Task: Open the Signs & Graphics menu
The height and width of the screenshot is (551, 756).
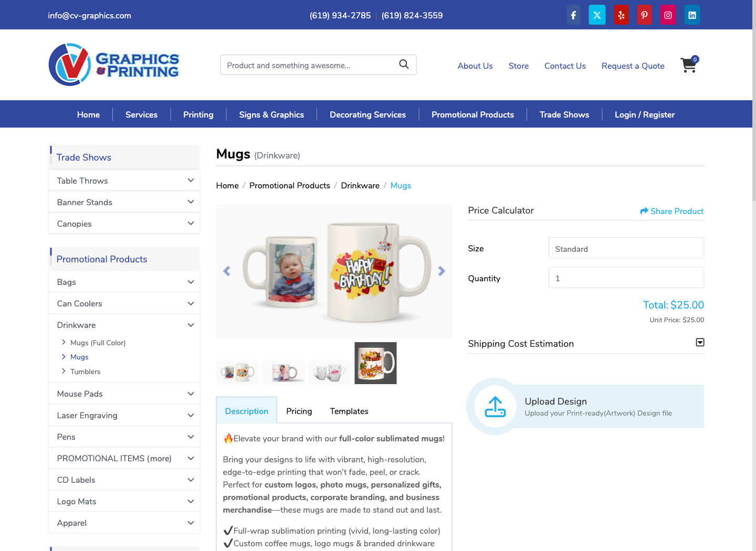Action: (x=271, y=114)
